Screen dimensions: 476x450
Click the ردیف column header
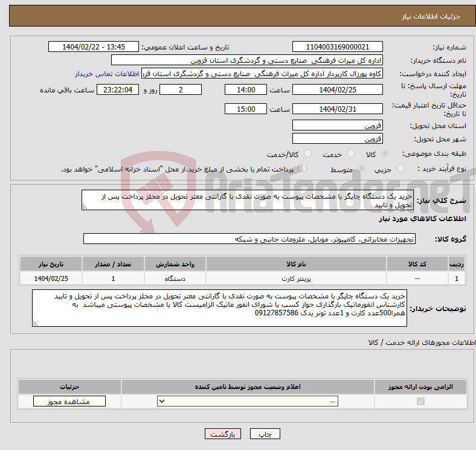click(x=457, y=264)
